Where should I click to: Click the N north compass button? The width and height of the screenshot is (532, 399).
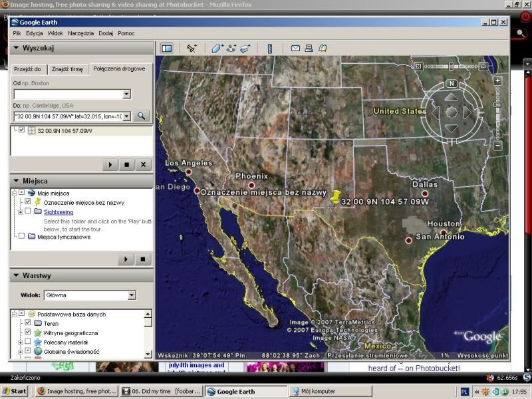pyautogui.click(x=452, y=84)
